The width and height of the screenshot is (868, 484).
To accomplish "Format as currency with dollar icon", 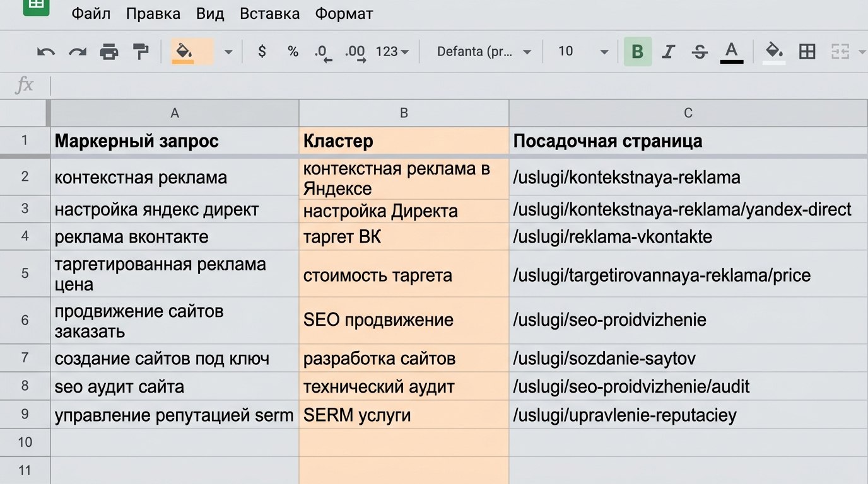I will coord(262,52).
